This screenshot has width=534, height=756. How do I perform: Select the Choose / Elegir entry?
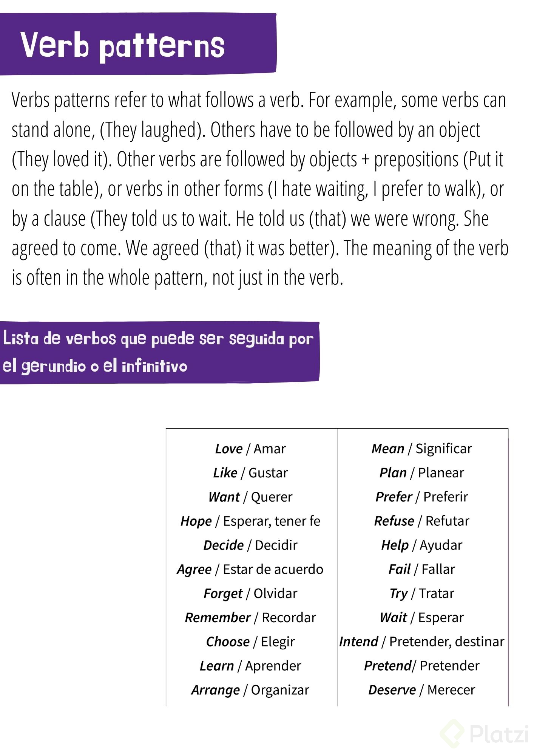(250, 642)
